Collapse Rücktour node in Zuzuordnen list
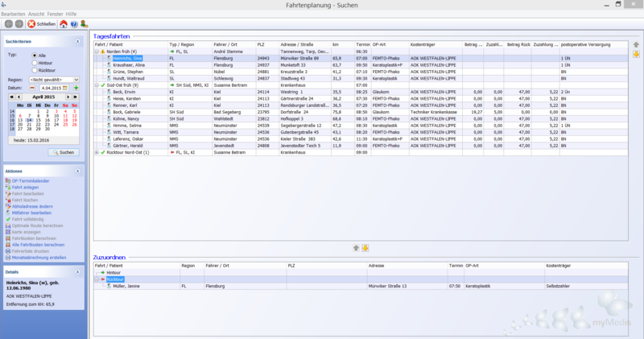644x339 pixels. click(97, 279)
